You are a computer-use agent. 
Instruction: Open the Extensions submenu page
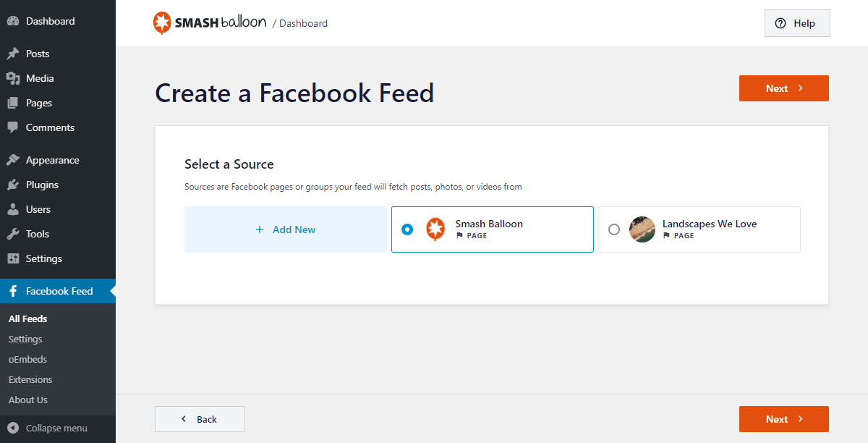[x=30, y=379]
